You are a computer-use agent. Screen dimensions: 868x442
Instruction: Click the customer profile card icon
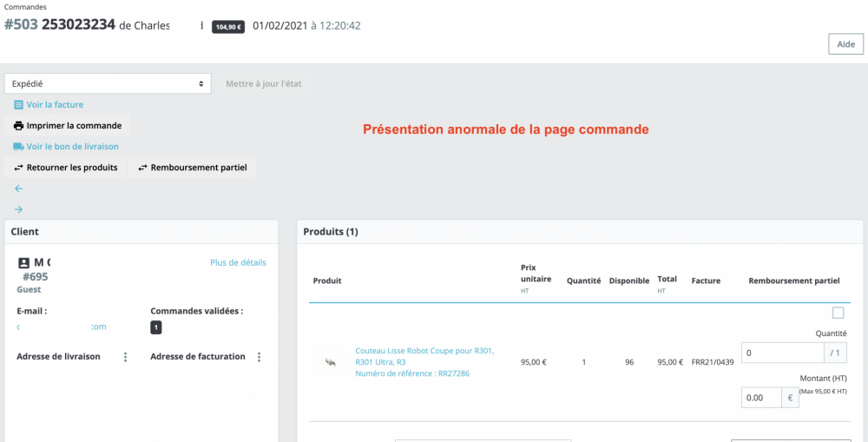(x=23, y=262)
